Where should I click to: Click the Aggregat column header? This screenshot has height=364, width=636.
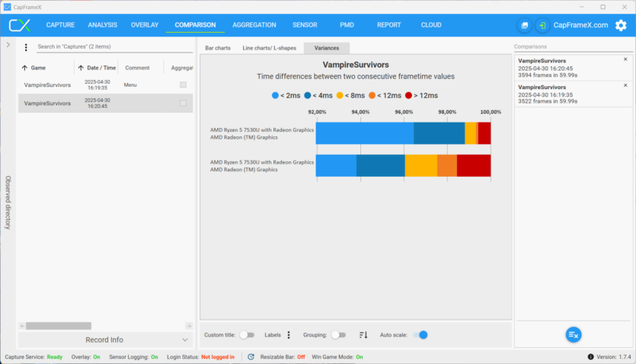[x=182, y=68]
